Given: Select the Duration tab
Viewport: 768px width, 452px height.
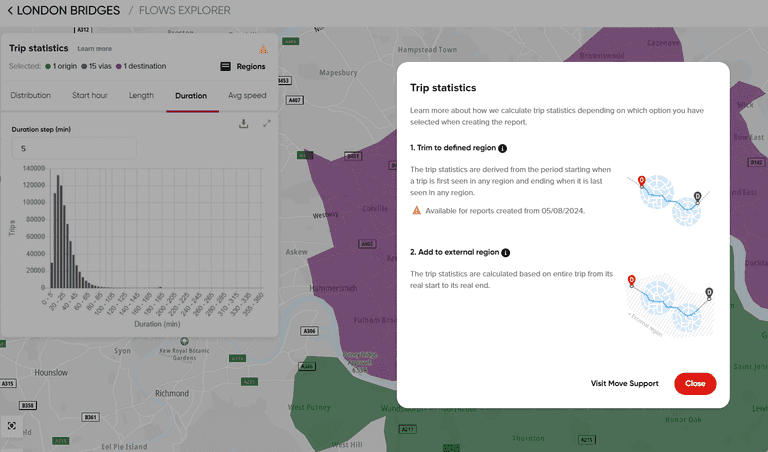Looking at the screenshot, I should (191, 96).
